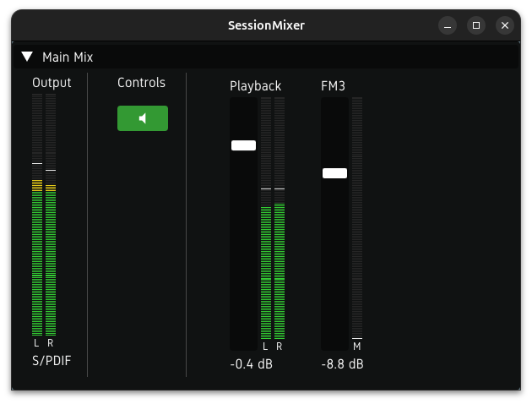Click the Playback right channel meter
The width and height of the screenshot is (532, 404).
click(280, 218)
